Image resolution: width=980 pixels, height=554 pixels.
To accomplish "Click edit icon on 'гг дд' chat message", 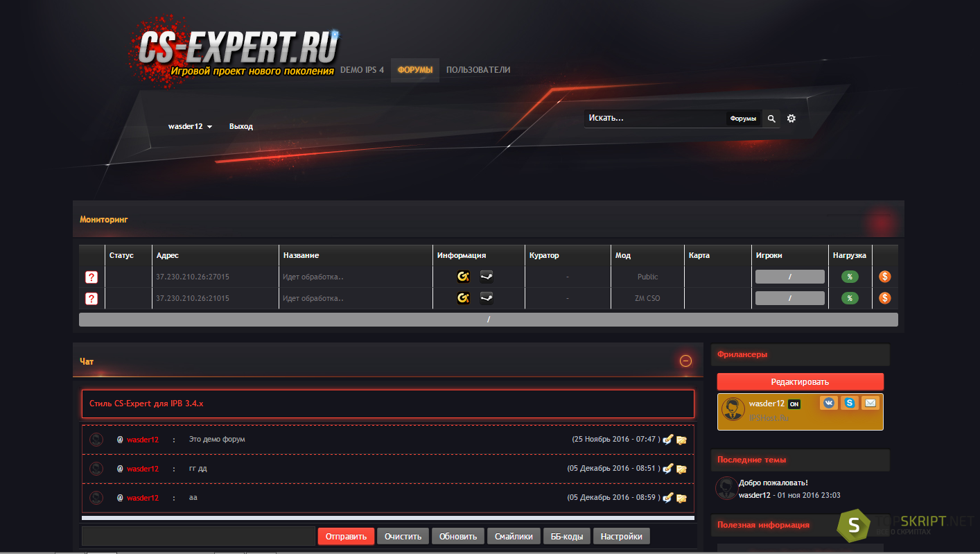I will 668,469.
